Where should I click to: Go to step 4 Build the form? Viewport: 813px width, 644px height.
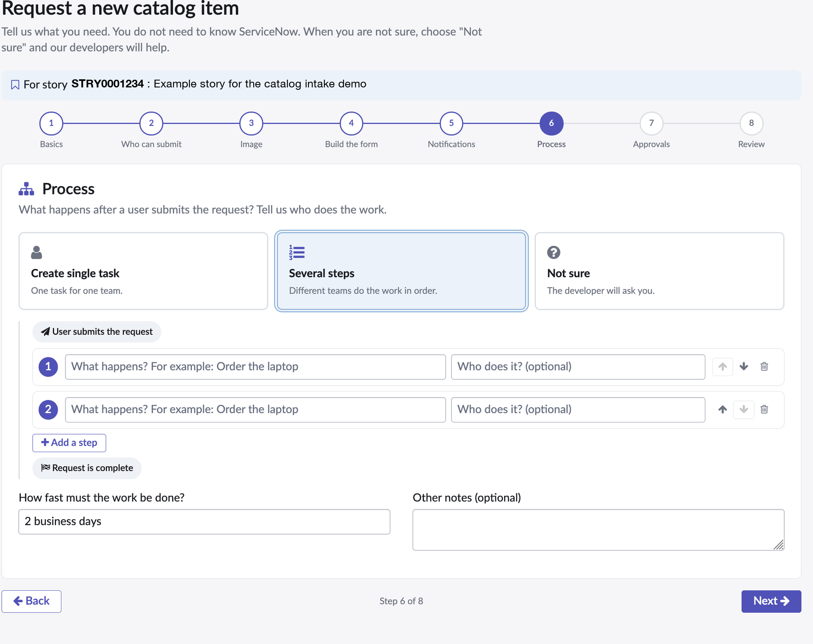pos(351,123)
